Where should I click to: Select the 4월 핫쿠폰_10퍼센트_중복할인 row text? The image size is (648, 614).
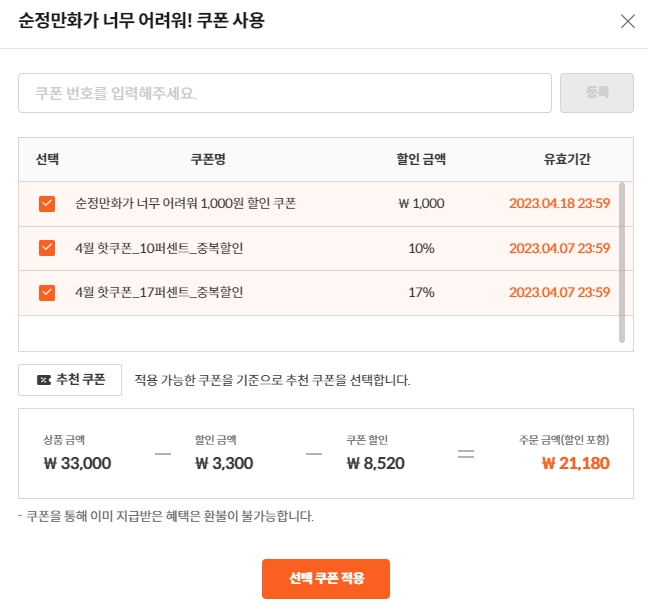pos(159,248)
